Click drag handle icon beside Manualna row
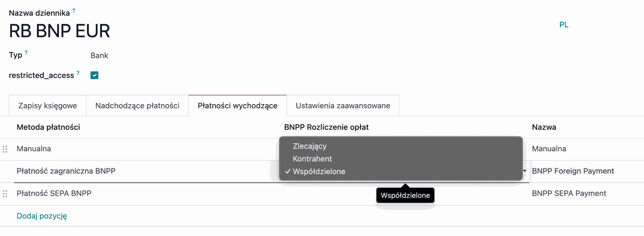Viewport: 644px width, 236px height. (x=5, y=149)
